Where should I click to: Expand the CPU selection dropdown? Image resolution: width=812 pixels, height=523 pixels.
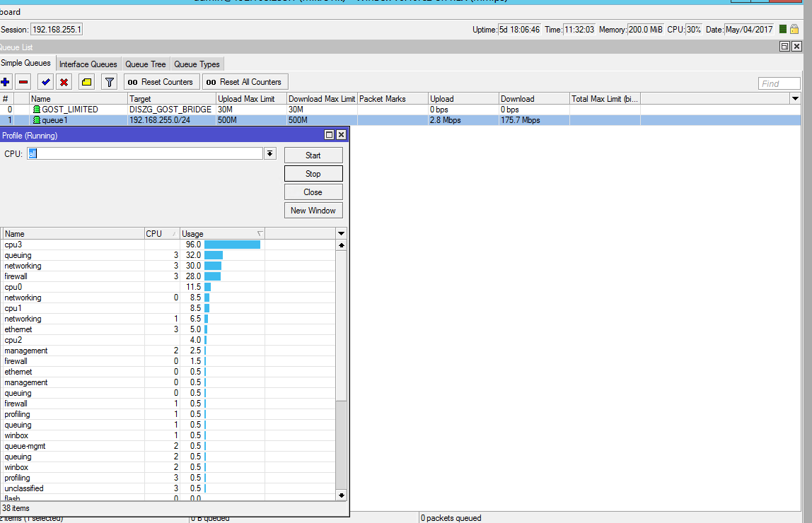[269, 153]
